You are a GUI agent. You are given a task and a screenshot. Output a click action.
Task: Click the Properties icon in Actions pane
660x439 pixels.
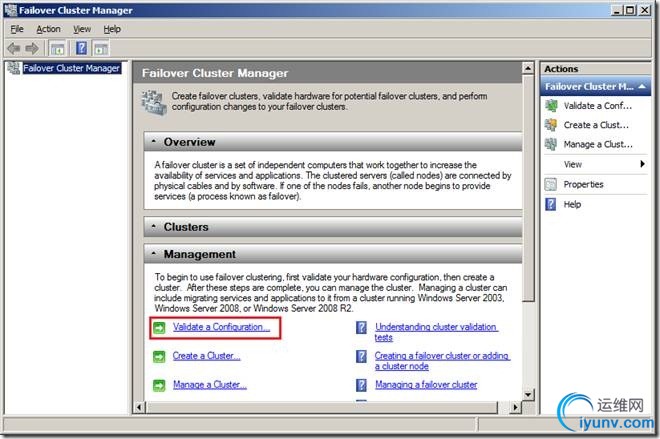tap(551, 184)
